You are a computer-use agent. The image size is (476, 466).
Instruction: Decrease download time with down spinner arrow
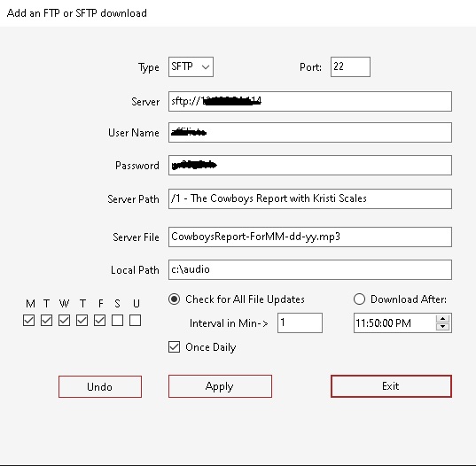coord(443,326)
